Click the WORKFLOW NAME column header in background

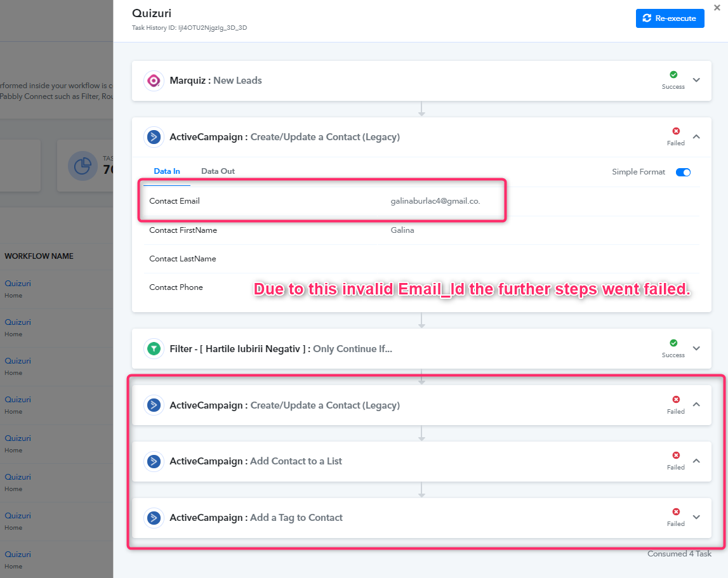click(x=39, y=256)
